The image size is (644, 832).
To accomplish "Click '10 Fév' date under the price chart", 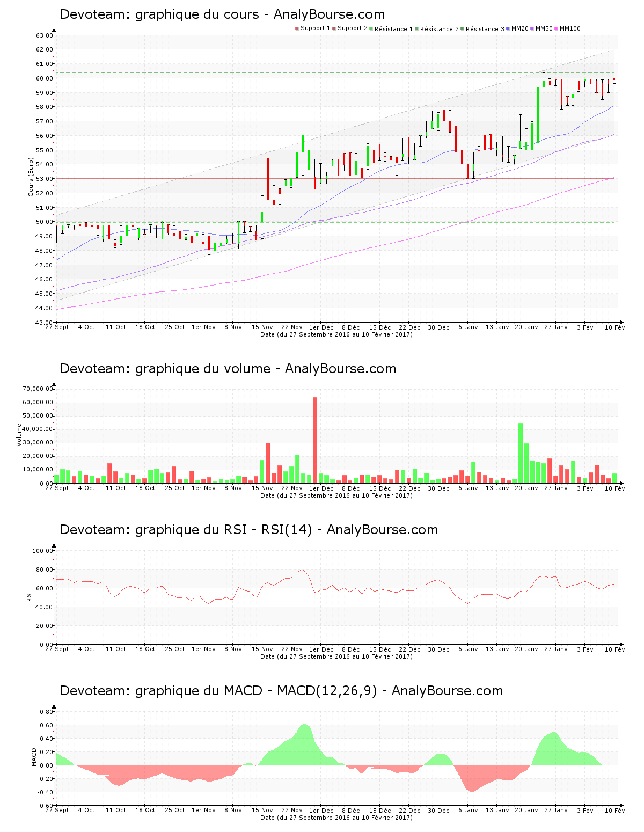I will 614,327.
